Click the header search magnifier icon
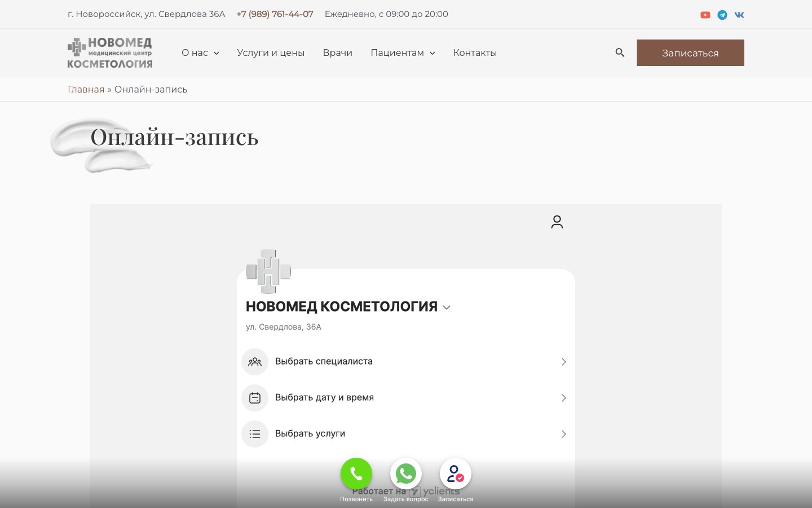The height and width of the screenshot is (508, 812). click(x=620, y=52)
